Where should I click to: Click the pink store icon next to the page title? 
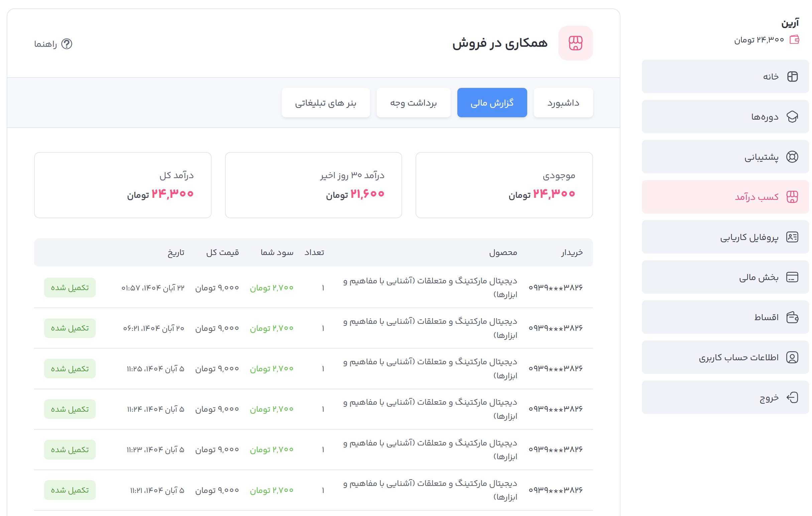coord(575,43)
